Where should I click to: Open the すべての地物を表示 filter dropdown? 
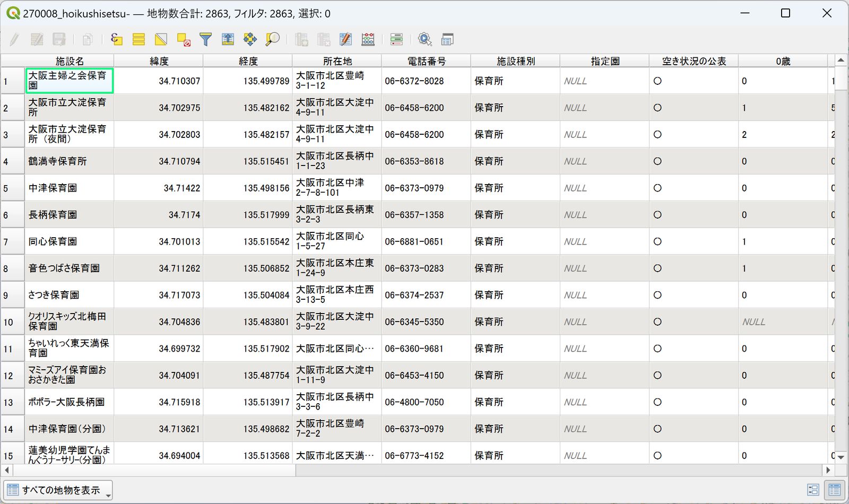point(58,490)
